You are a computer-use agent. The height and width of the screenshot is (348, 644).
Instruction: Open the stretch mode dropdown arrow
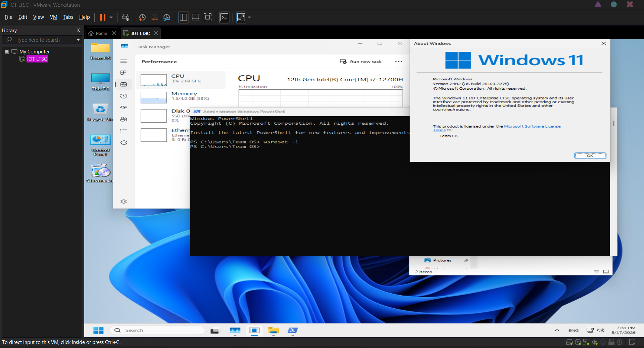pos(249,17)
